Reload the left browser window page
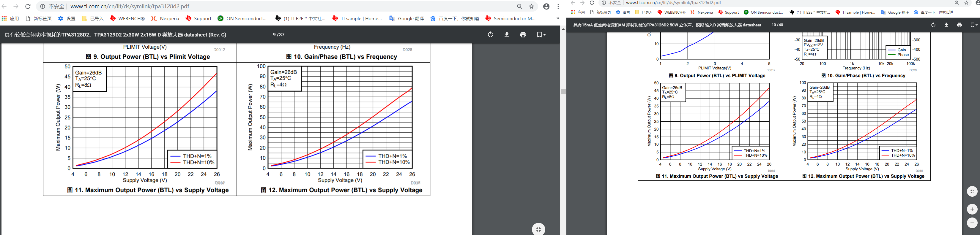The image size is (980, 235). point(28,7)
